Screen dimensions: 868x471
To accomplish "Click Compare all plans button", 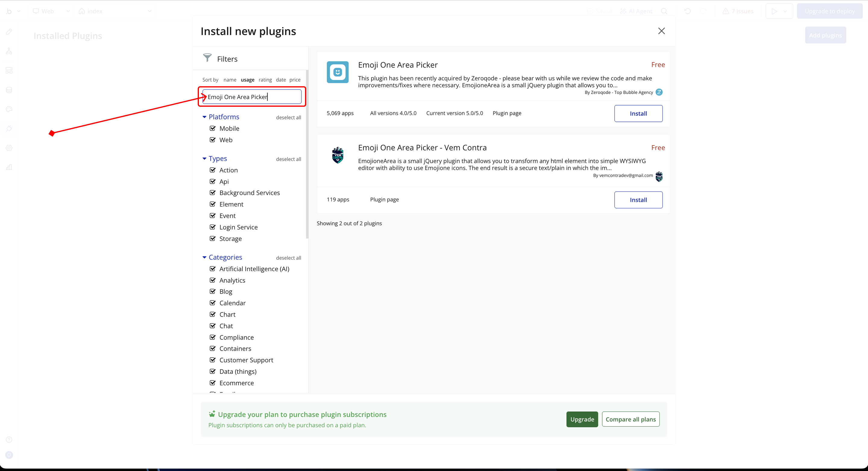I will tap(630, 419).
